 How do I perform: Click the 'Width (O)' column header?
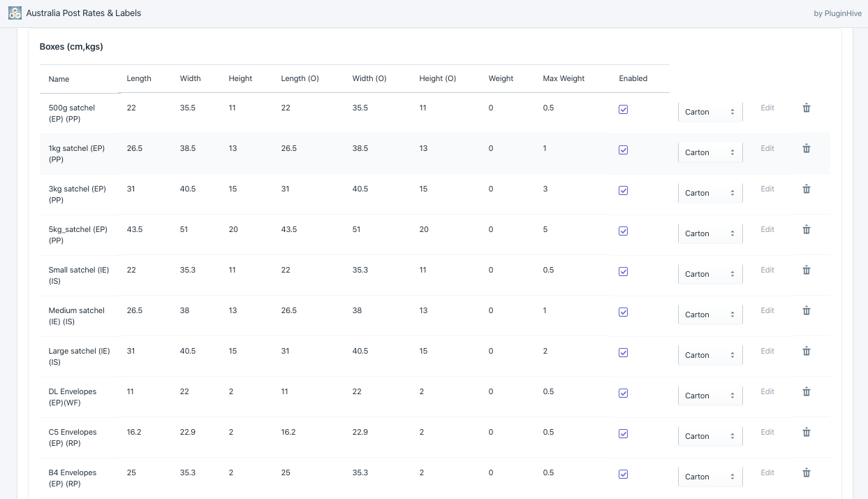[369, 78]
